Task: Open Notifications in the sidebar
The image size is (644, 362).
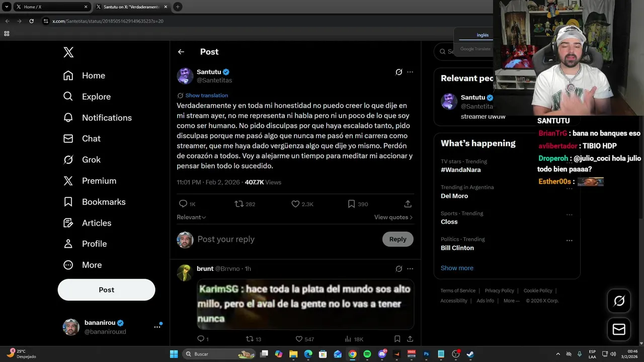Action: point(97,118)
